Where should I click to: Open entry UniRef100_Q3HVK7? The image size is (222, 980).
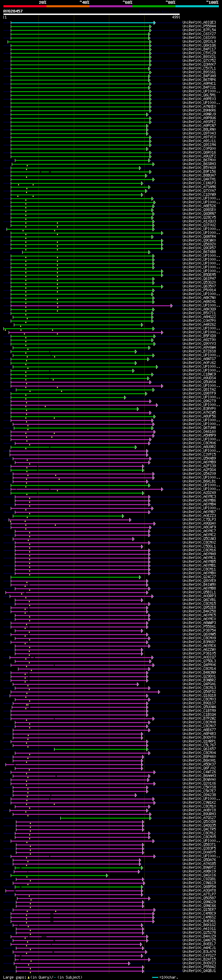tap(199, 64)
